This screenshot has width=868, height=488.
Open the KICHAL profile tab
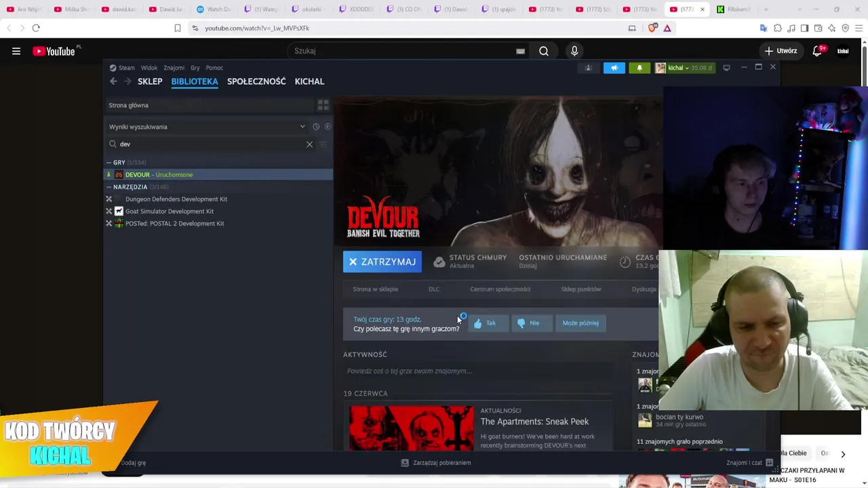309,81
